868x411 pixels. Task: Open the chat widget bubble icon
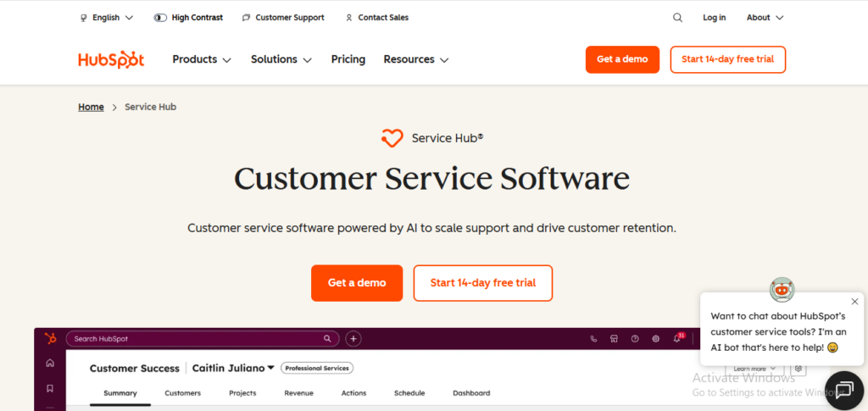pos(844,390)
